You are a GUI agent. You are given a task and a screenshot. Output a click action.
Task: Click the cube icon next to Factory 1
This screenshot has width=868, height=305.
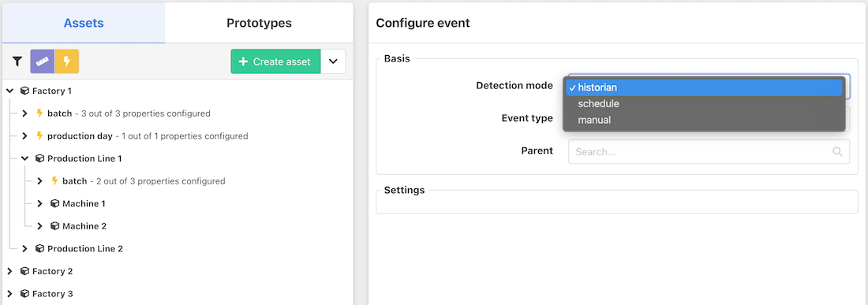pos(24,91)
